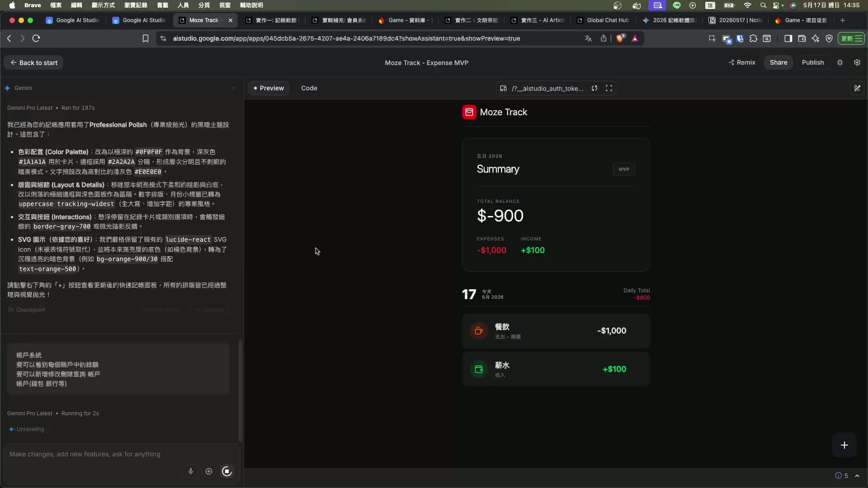Open the Brave application menu
This screenshot has width=868, height=488.
click(33, 5)
